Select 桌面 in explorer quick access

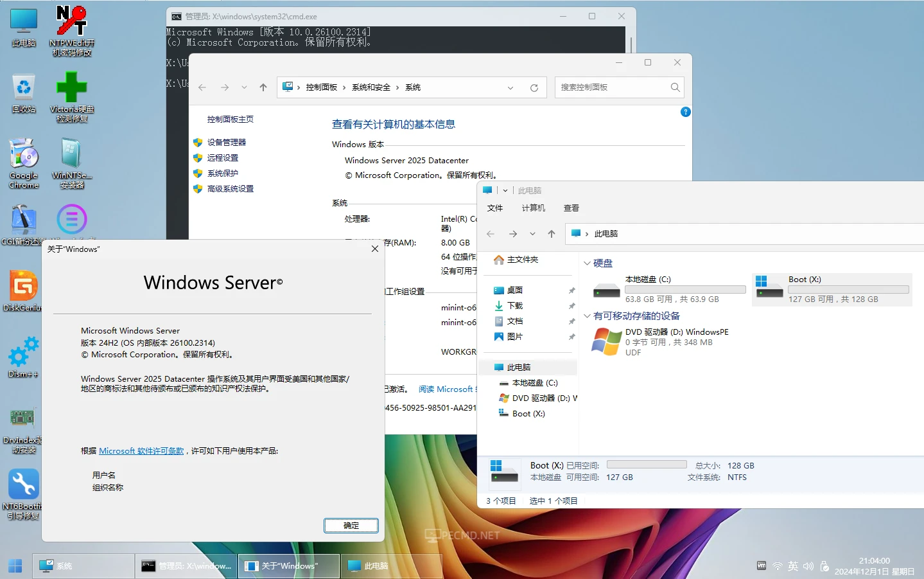[x=515, y=290]
